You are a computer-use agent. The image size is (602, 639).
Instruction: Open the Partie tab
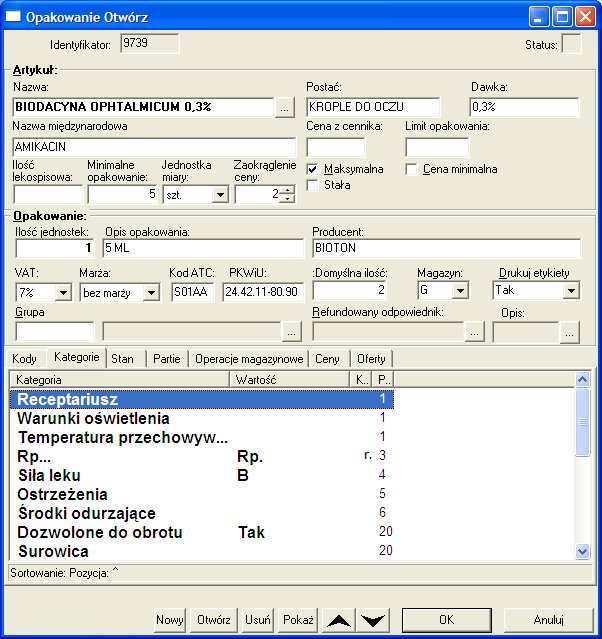pyautogui.click(x=167, y=359)
